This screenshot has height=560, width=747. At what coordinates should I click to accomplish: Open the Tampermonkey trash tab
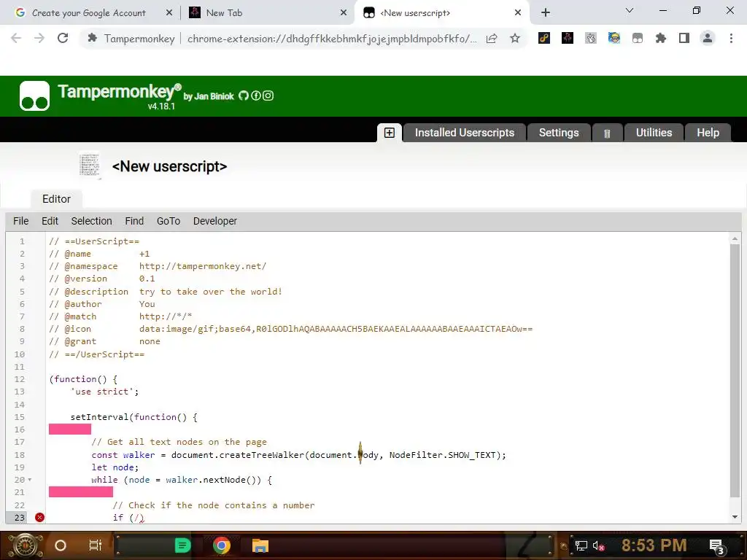tap(607, 133)
